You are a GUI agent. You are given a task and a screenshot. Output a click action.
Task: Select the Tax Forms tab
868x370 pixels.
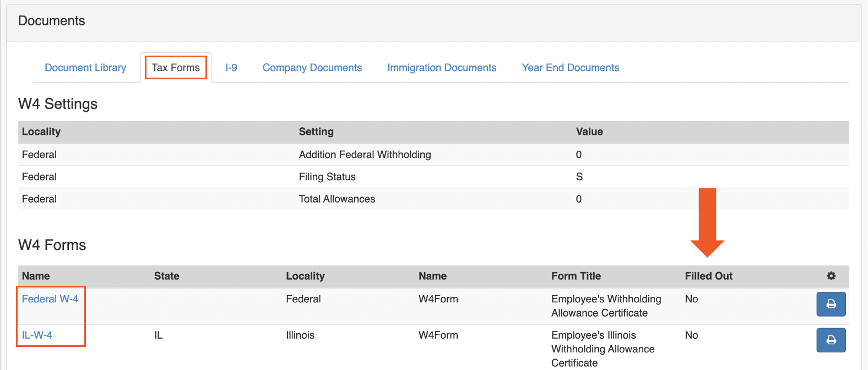[176, 68]
